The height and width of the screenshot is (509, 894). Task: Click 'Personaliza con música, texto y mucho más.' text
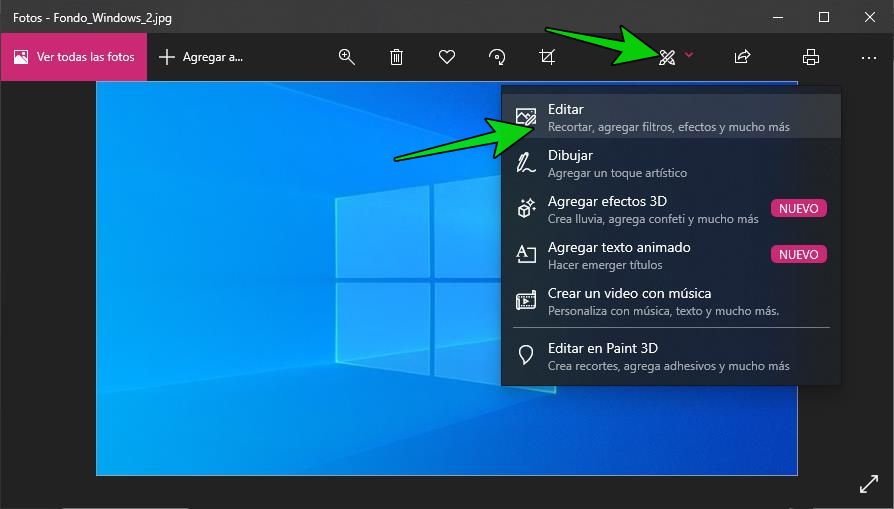pos(663,311)
